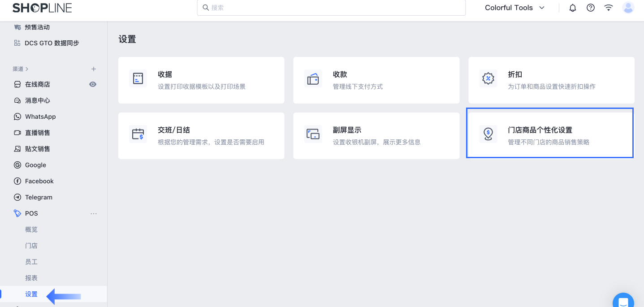The height and width of the screenshot is (307, 644).
Task: Click the WhatsApp logo icon
Action: [17, 117]
